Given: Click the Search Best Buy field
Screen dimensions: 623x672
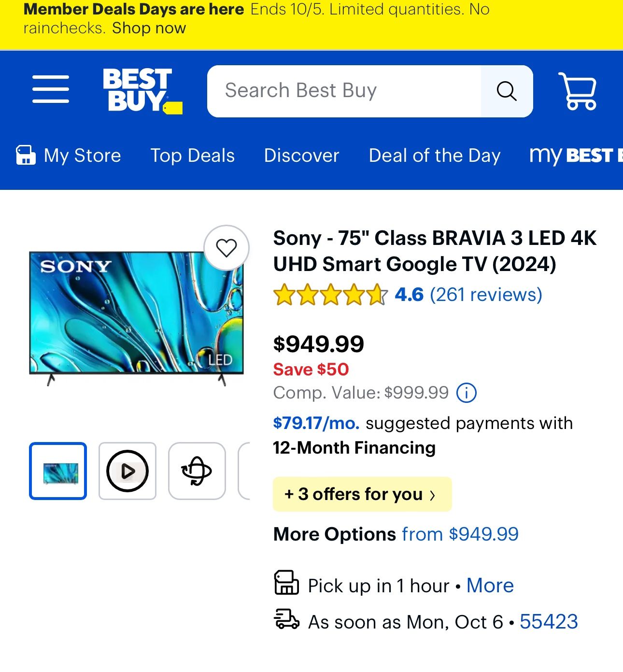Looking at the screenshot, I should coord(344,91).
